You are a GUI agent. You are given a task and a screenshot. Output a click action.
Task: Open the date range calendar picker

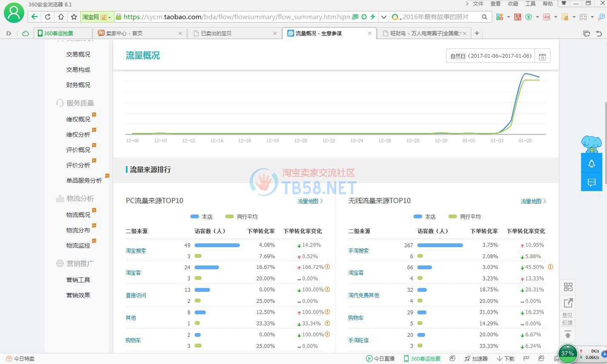(x=542, y=56)
